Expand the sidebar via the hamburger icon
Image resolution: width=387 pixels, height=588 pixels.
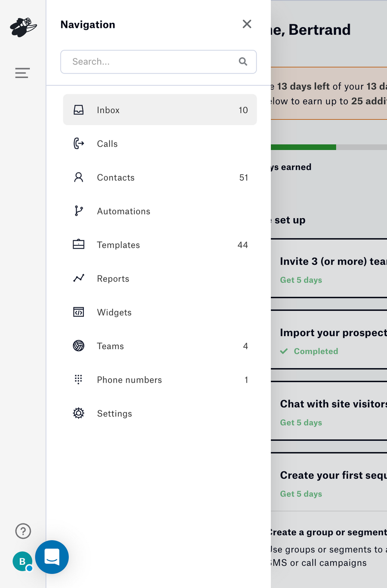pyautogui.click(x=22, y=73)
